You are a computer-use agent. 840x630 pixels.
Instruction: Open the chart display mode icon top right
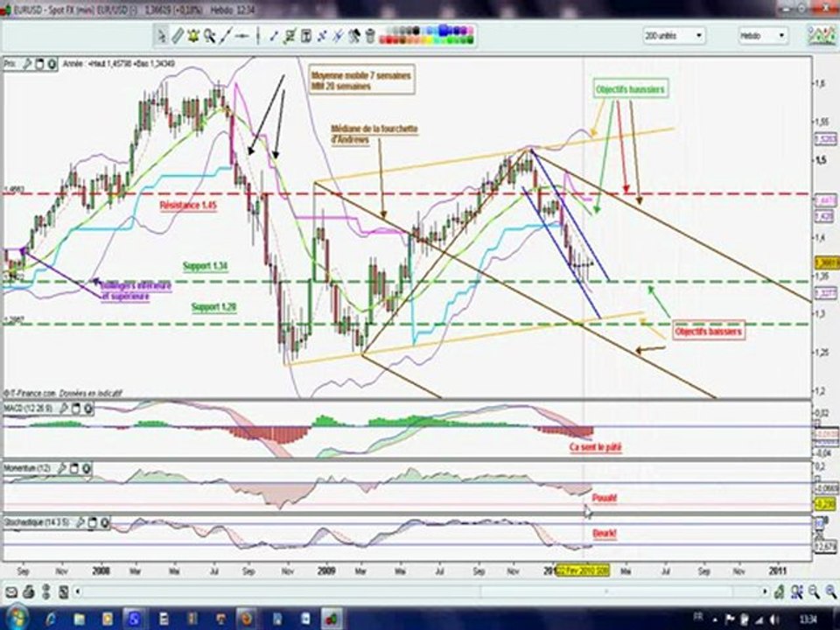tap(822, 35)
